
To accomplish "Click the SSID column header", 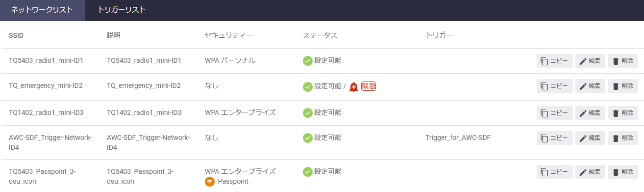I will coord(16,35).
